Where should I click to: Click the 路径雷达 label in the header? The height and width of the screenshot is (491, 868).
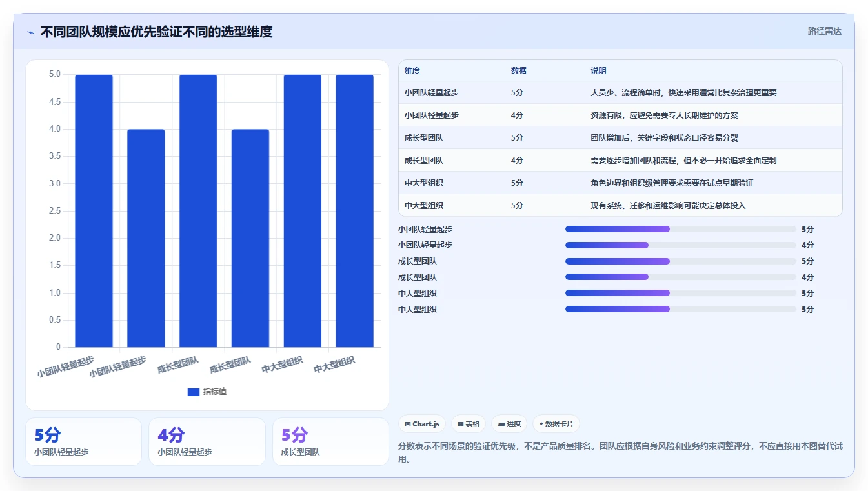825,31
